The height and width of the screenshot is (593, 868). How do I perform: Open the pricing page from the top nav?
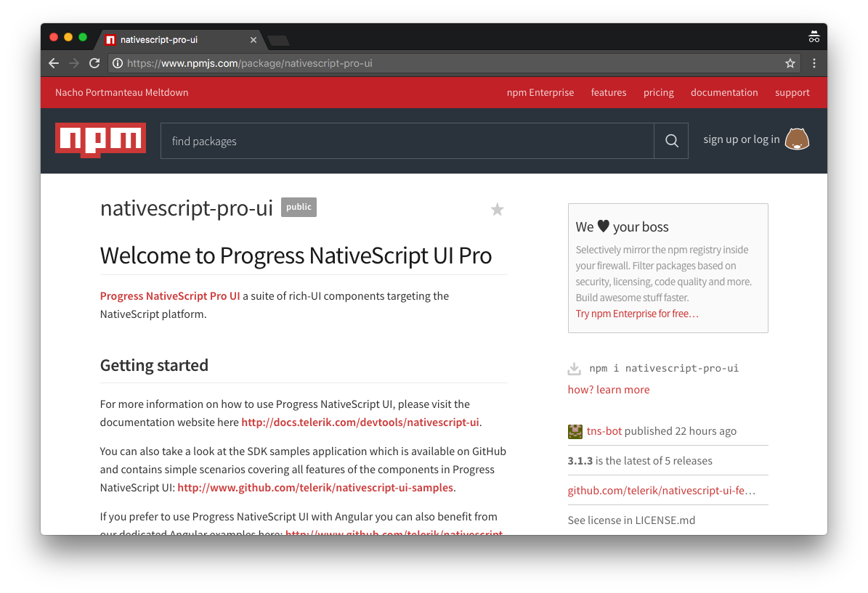(x=658, y=92)
